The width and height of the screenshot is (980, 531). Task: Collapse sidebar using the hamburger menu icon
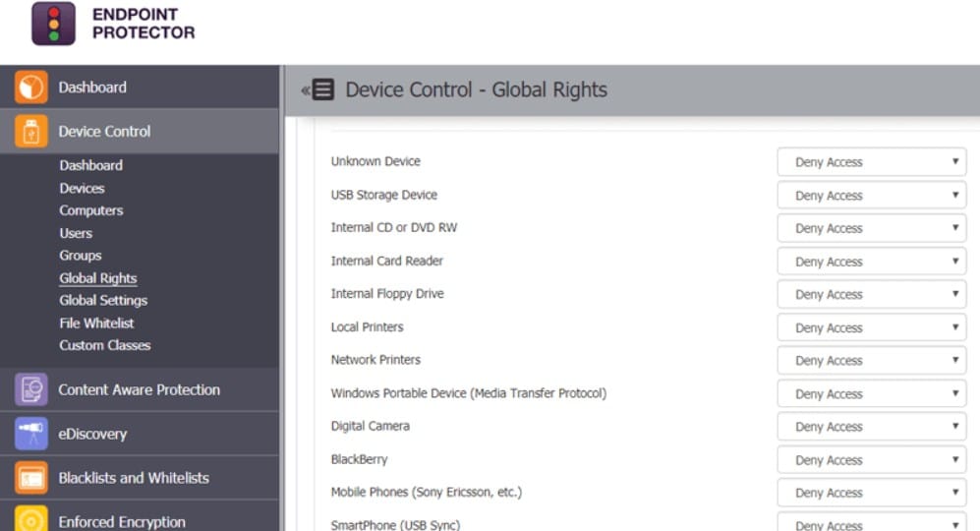322,89
